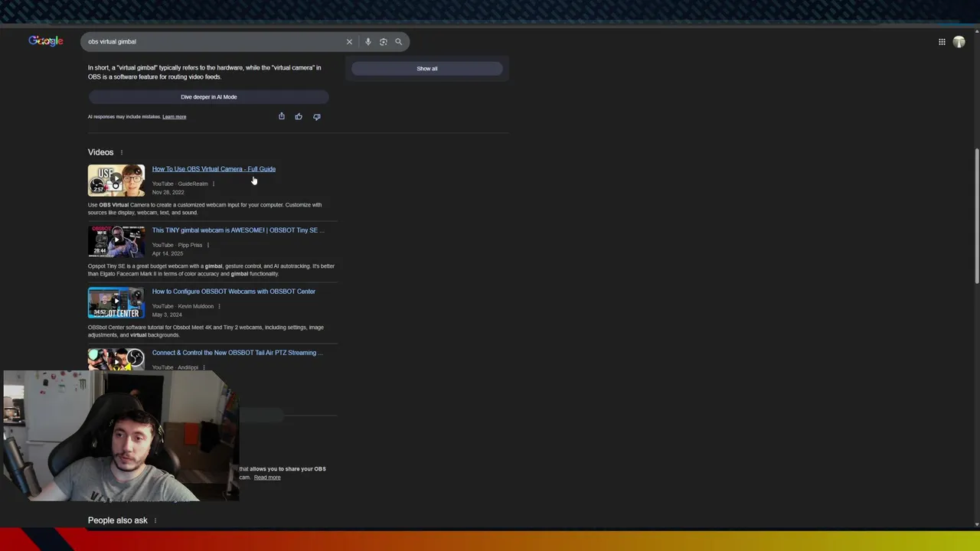Follow the Learn more link
The width and height of the screenshot is (980, 551).
click(174, 117)
